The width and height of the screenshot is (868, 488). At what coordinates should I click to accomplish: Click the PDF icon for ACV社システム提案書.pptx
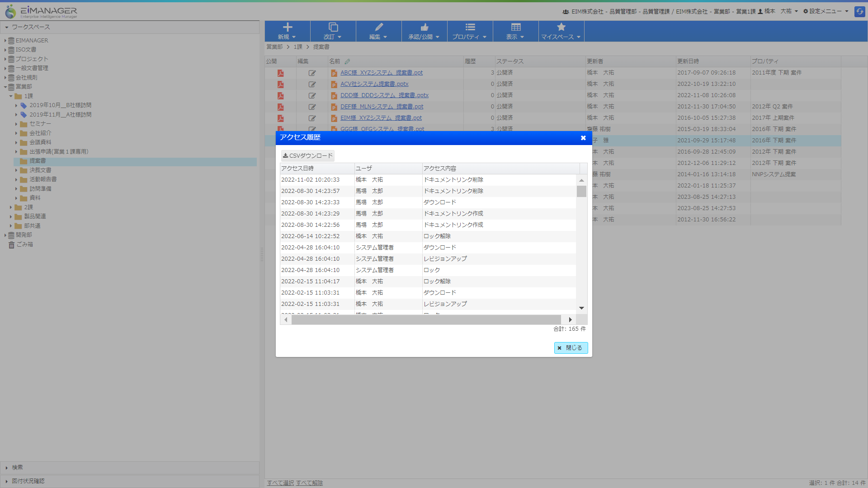coord(280,84)
